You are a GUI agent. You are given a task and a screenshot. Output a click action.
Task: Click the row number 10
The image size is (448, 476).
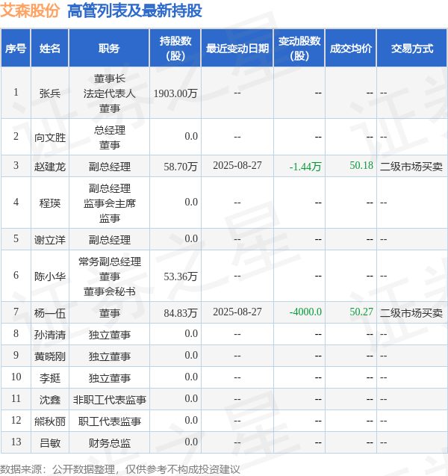click(16, 377)
